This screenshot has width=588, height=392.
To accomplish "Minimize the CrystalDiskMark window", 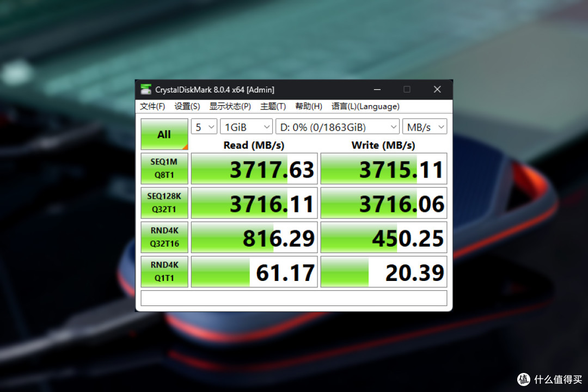I will pos(377,89).
